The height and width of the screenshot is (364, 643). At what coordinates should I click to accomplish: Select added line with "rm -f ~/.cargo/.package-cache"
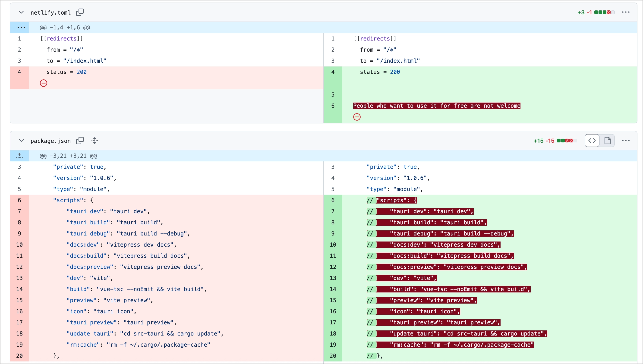(450, 345)
